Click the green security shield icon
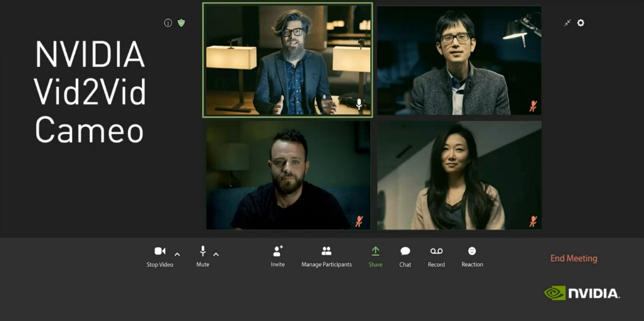This screenshot has width=644, height=321. point(181,23)
